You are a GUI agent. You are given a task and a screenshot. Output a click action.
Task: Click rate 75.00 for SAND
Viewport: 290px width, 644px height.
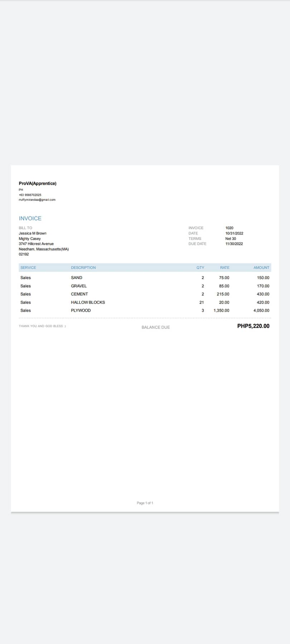[x=224, y=278]
